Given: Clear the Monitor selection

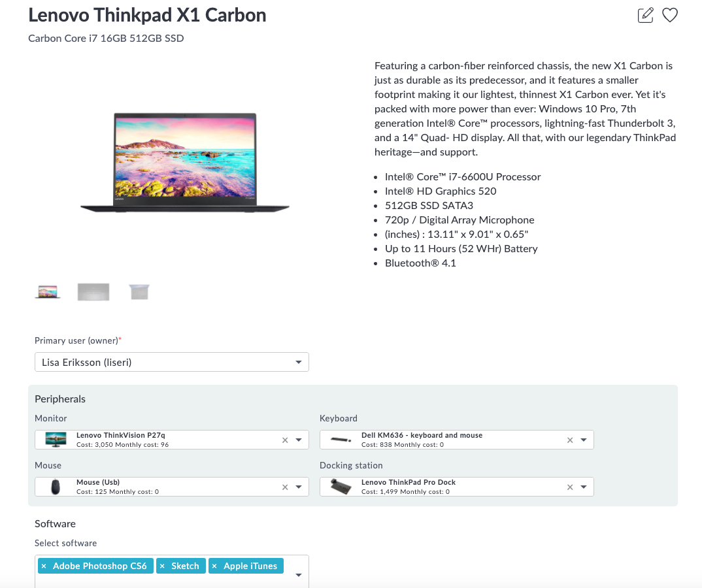Looking at the screenshot, I should 285,440.
